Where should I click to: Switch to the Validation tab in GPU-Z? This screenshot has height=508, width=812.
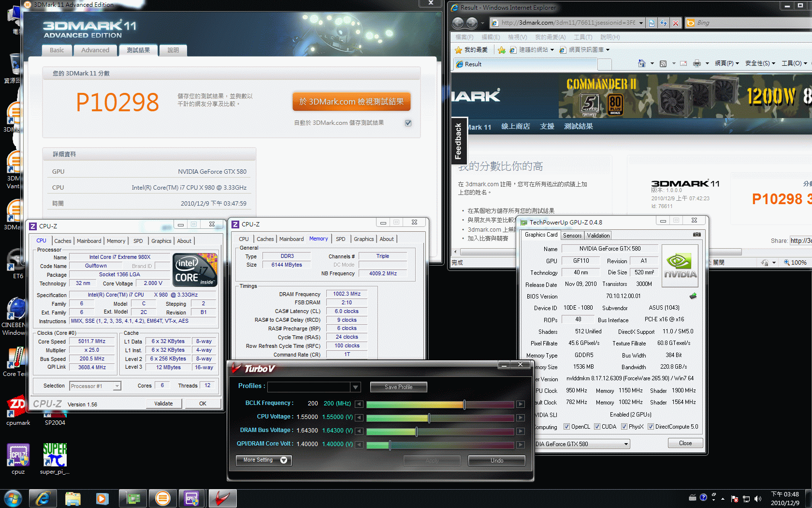(598, 236)
